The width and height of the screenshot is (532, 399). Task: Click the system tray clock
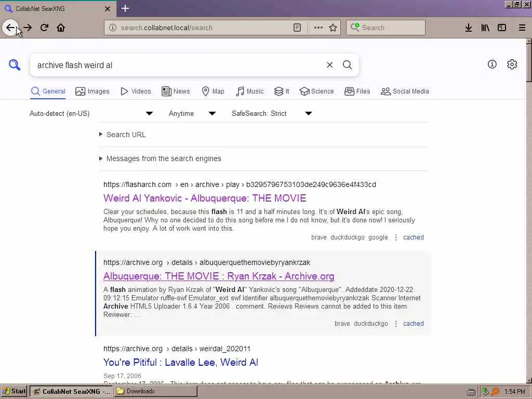pos(514,392)
